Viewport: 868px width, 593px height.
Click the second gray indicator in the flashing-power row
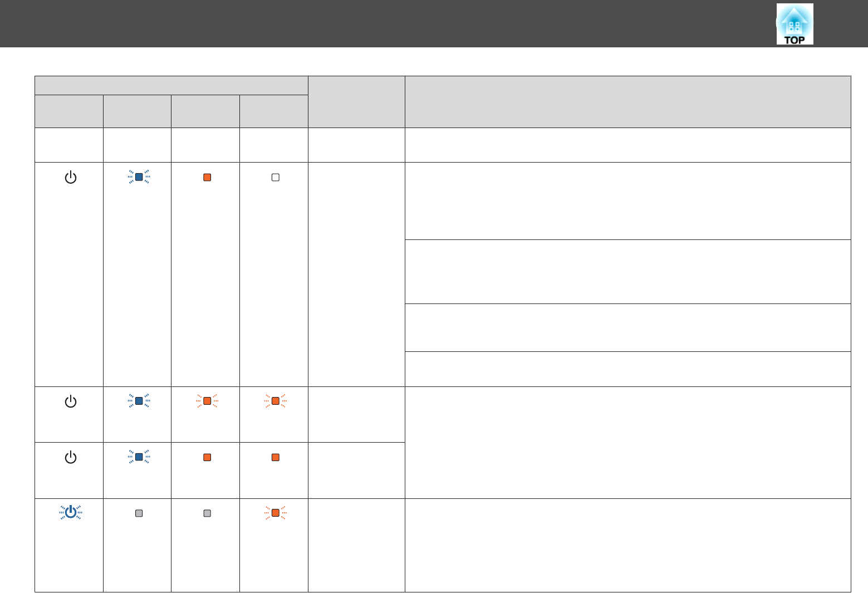[207, 513]
